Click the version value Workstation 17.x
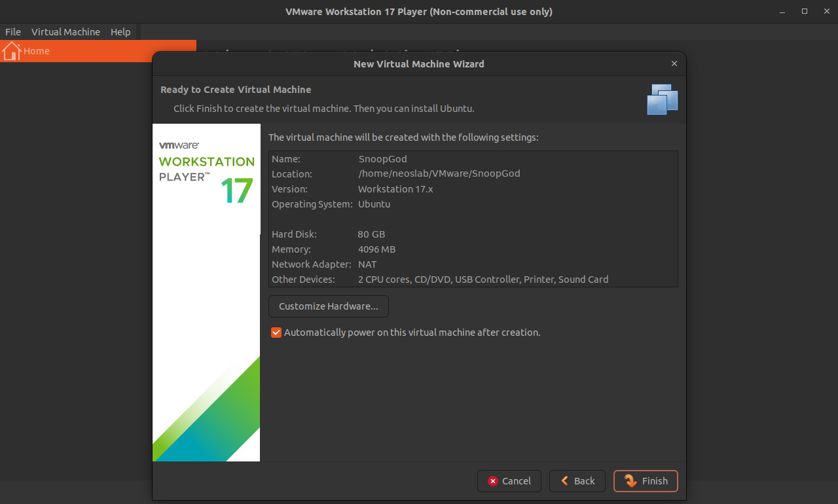 coord(395,189)
